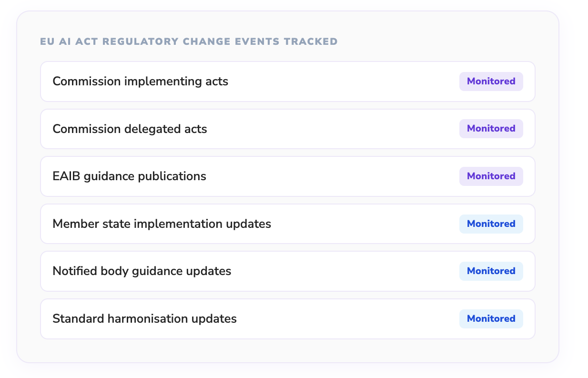
Task: Select Notified body guidance updates row card
Action: (x=343, y=271)
